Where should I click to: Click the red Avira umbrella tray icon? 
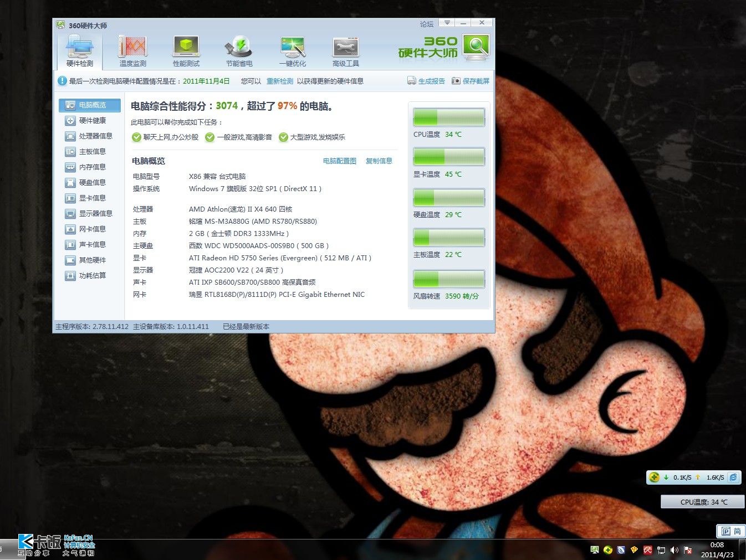coord(647,550)
